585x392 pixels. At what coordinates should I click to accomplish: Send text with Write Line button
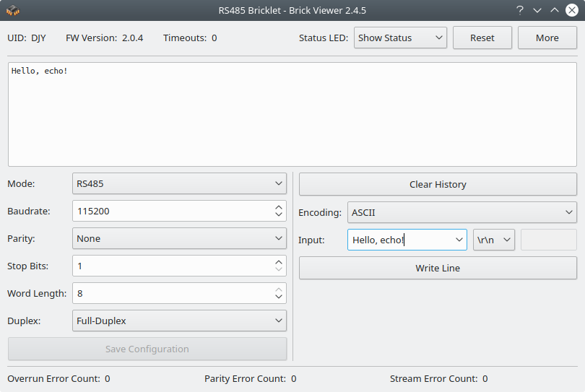point(438,269)
